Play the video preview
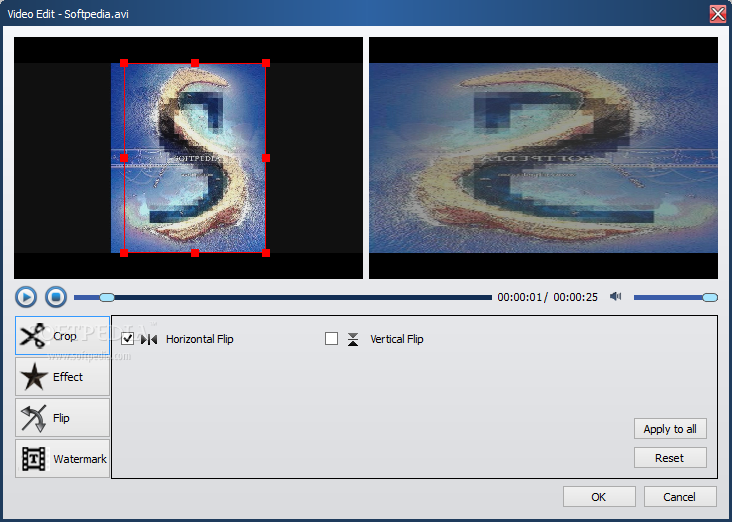Image resolution: width=732 pixels, height=522 pixels. tap(26, 297)
